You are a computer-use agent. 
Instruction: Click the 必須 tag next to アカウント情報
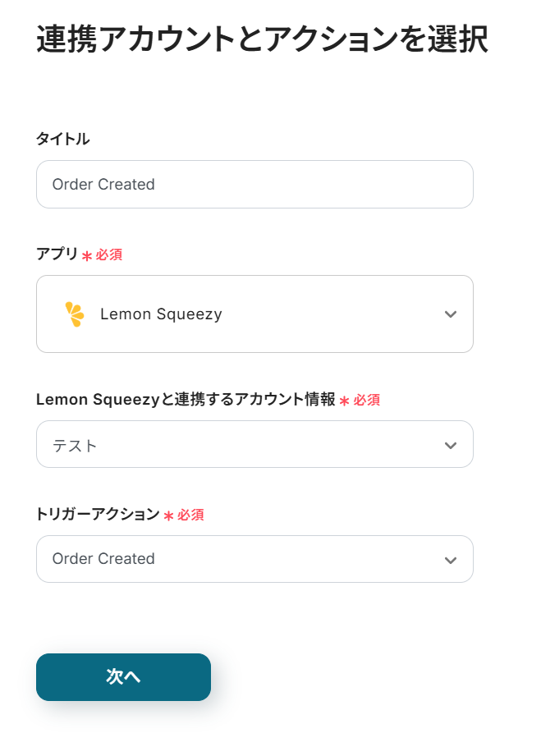pos(367,401)
